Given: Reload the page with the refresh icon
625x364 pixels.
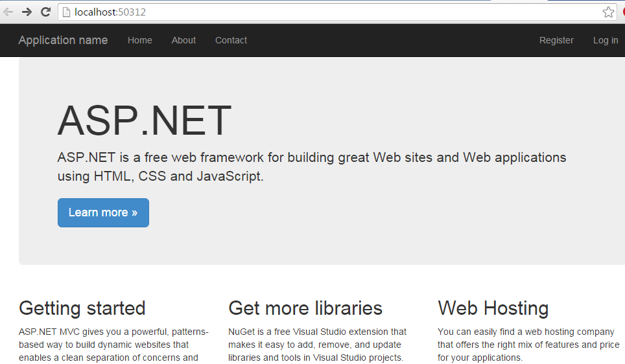Looking at the screenshot, I should point(46,12).
